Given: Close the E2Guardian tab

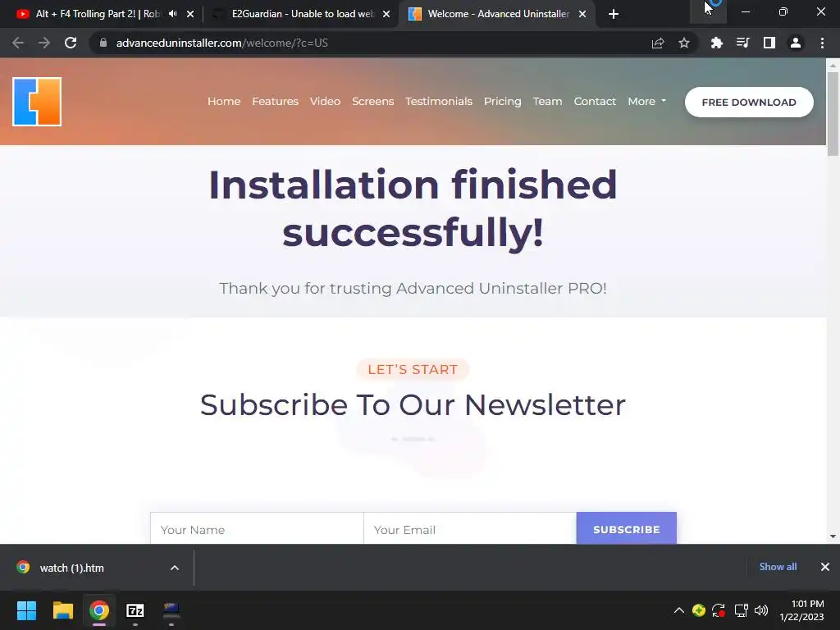Looking at the screenshot, I should click(x=386, y=14).
